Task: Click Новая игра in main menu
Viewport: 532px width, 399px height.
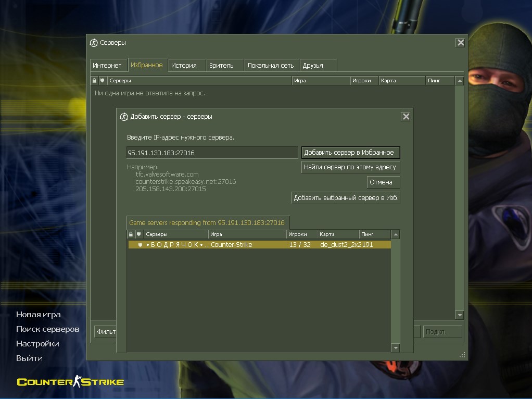Action: click(39, 315)
